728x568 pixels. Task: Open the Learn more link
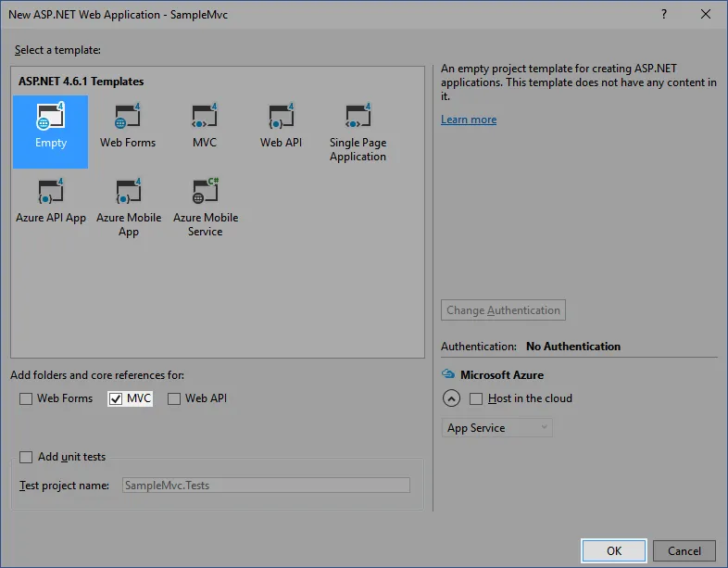pyautogui.click(x=469, y=120)
